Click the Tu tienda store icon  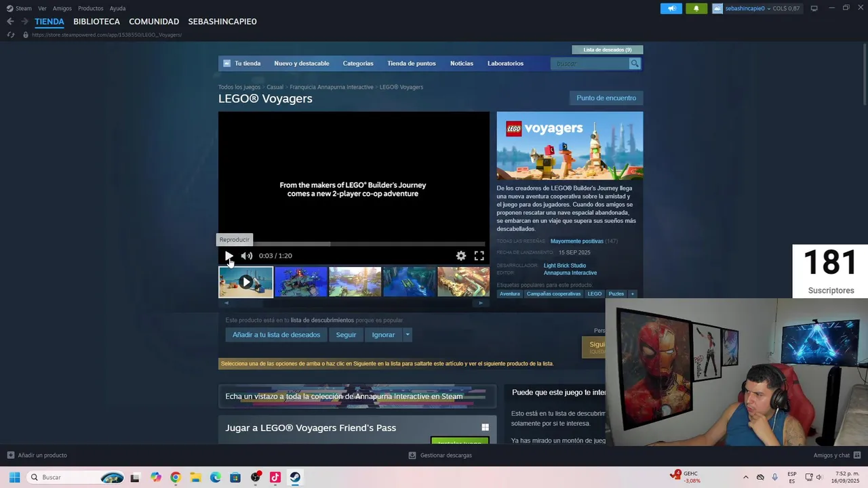(227, 63)
